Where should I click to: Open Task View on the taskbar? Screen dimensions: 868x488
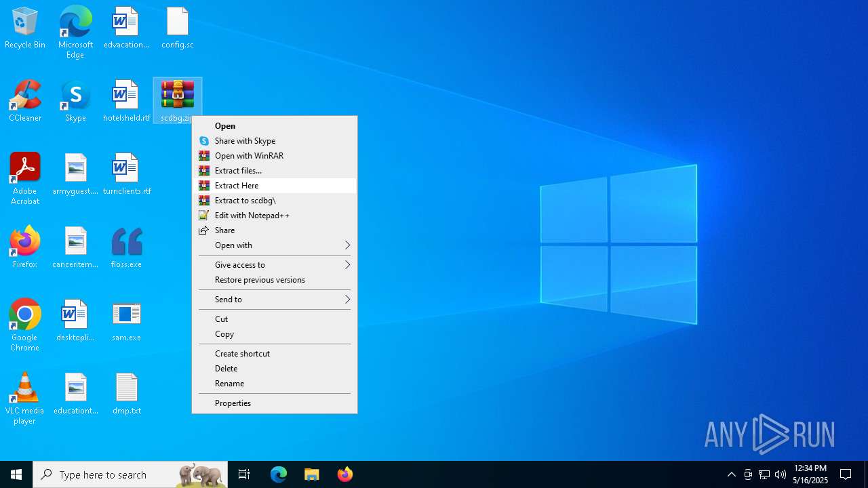[x=244, y=474]
